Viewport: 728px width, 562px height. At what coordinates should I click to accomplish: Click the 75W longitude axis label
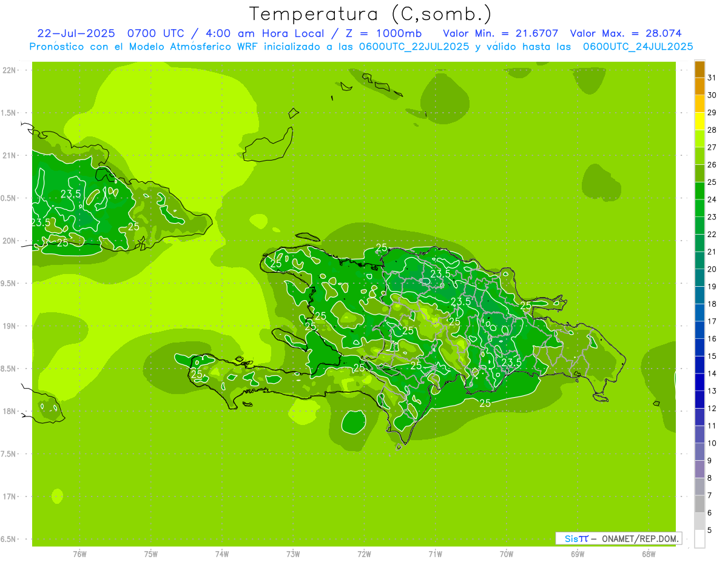point(151,554)
